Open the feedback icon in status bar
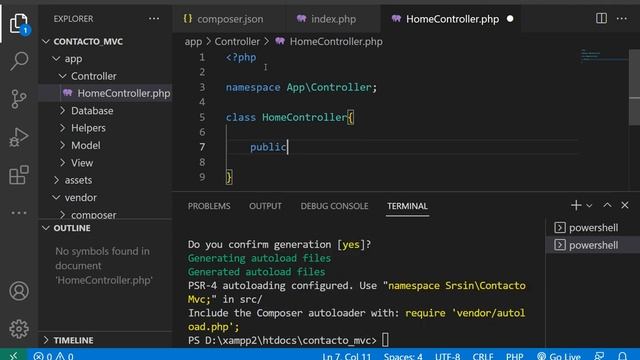The width and height of the screenshot is (640, 360). [x=600, y=356]
